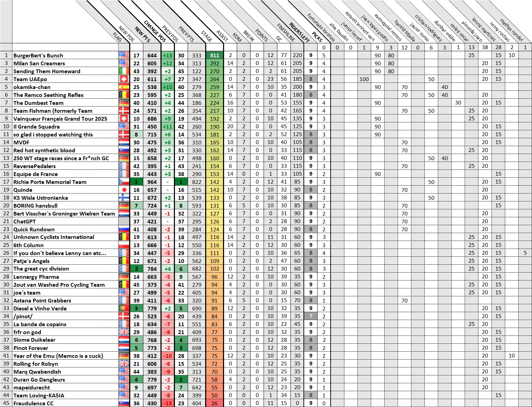Select the Polish flag in the 6th Column row
The height and width of the screenshot is (407, 532).
(124, 245)
